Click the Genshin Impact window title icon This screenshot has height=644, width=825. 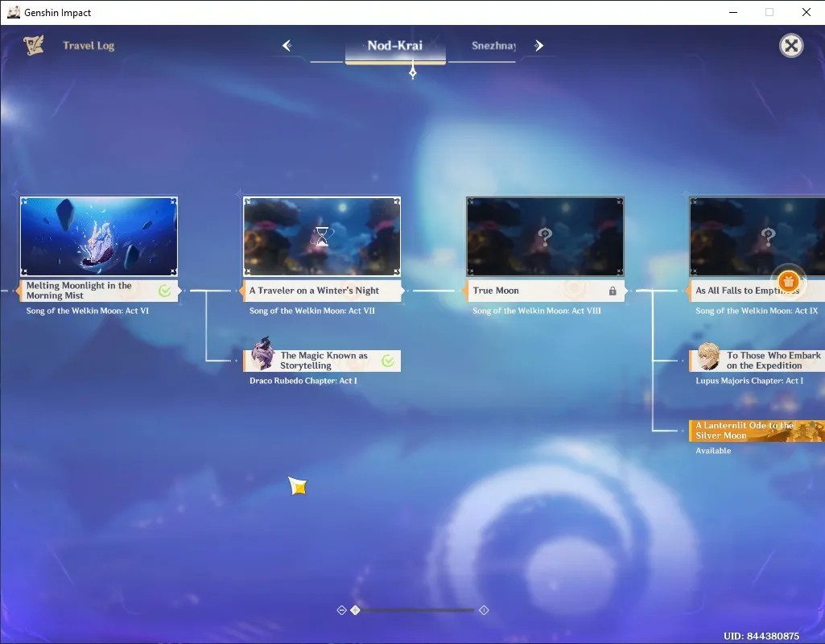pyautogui.click(x=13, y=12)
